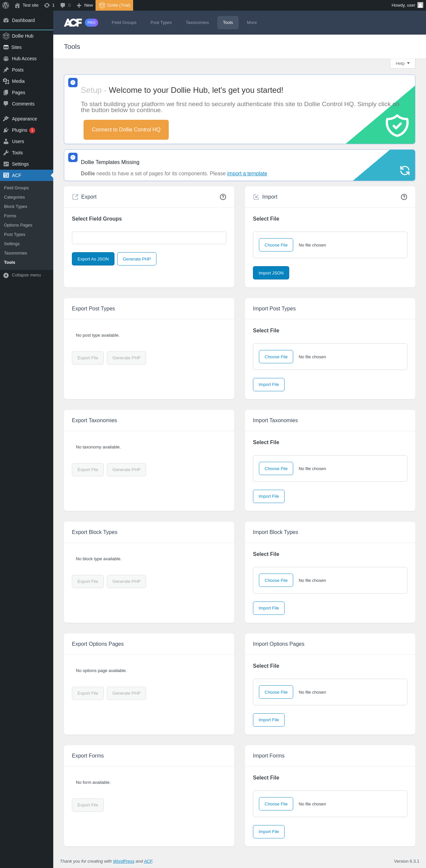Viewport: 426px width, 868px height.
Task: Click the WordPress link in footer
Action: point(124,861)
